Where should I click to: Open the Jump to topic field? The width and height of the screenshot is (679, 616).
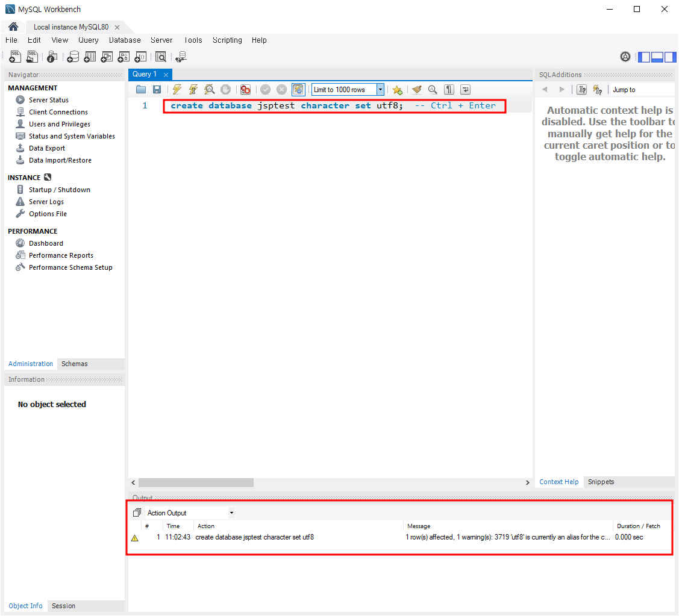pos(642,90)
